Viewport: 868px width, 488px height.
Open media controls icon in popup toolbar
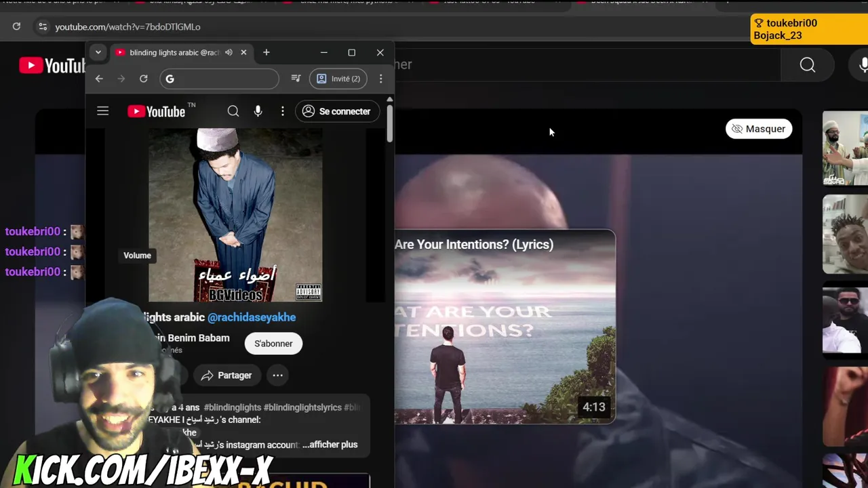pos(296,79)
